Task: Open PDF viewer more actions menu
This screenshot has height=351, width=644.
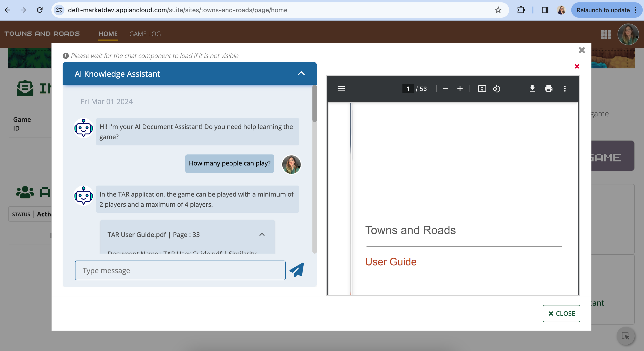Action: point(565,89)
